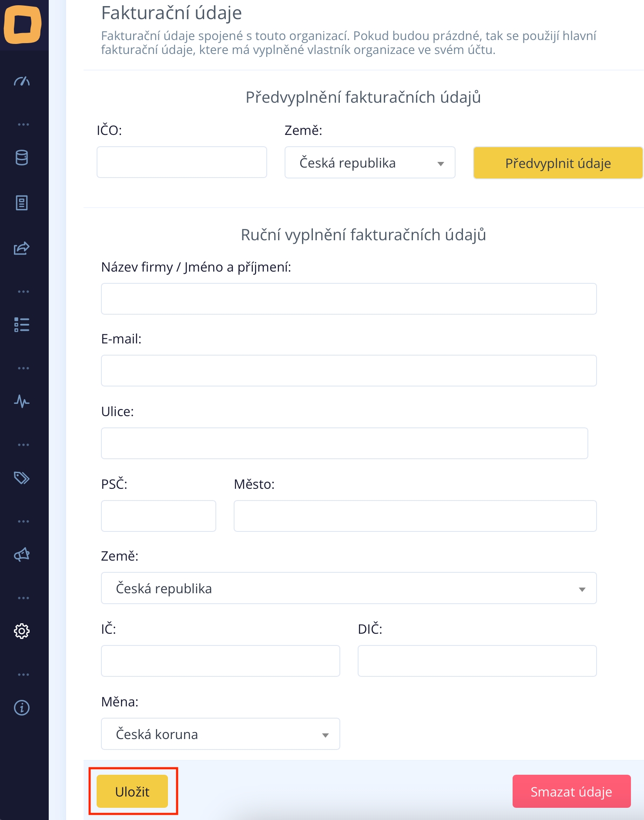Click the orange app logo icon
The height and width of the screenshot is (820, 644).
[x=23, y=24]
